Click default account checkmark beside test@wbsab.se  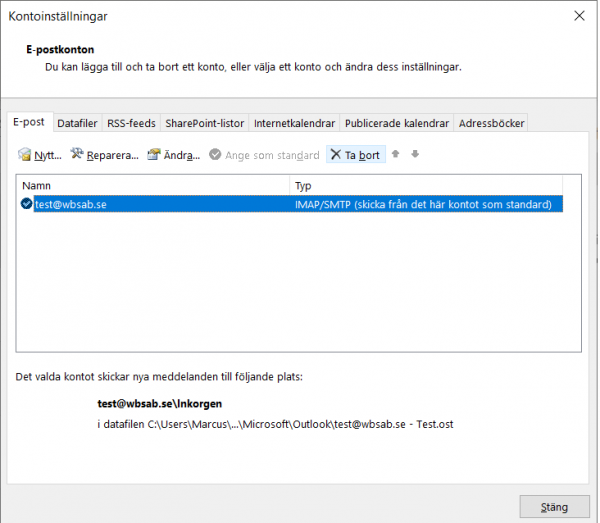(26, 204)
